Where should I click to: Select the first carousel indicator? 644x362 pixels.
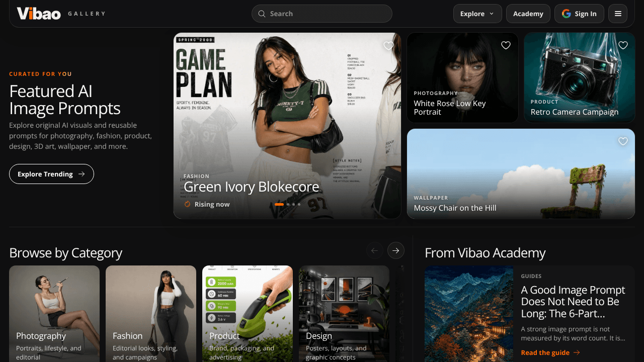pos(279,205)
